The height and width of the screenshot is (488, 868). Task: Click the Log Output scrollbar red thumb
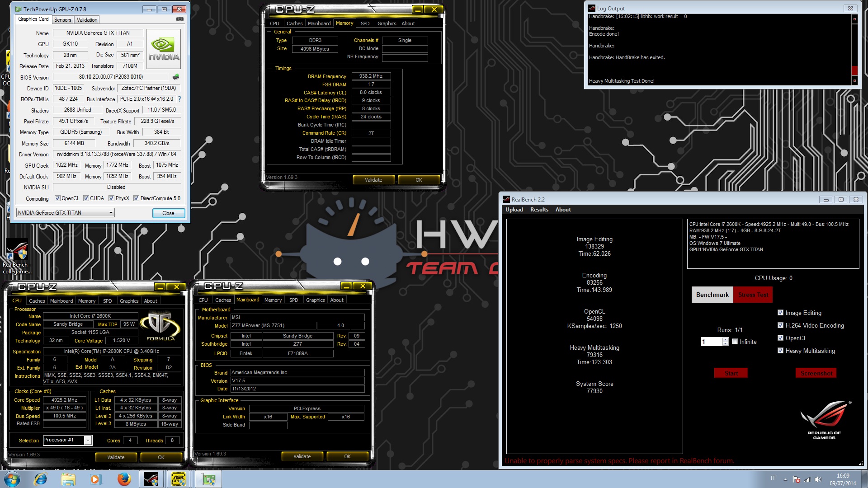tap(854, 70)
